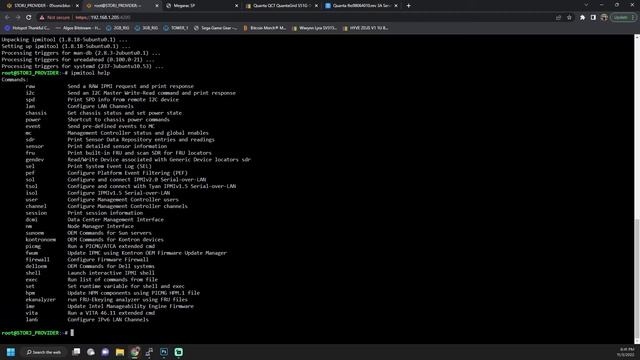Image resolution: width=640 pixels, height=360 pixels.
Task: Click the bottom root@STORJ_PROVIDER terminal prompt
Action: click(x=35, y=333)
